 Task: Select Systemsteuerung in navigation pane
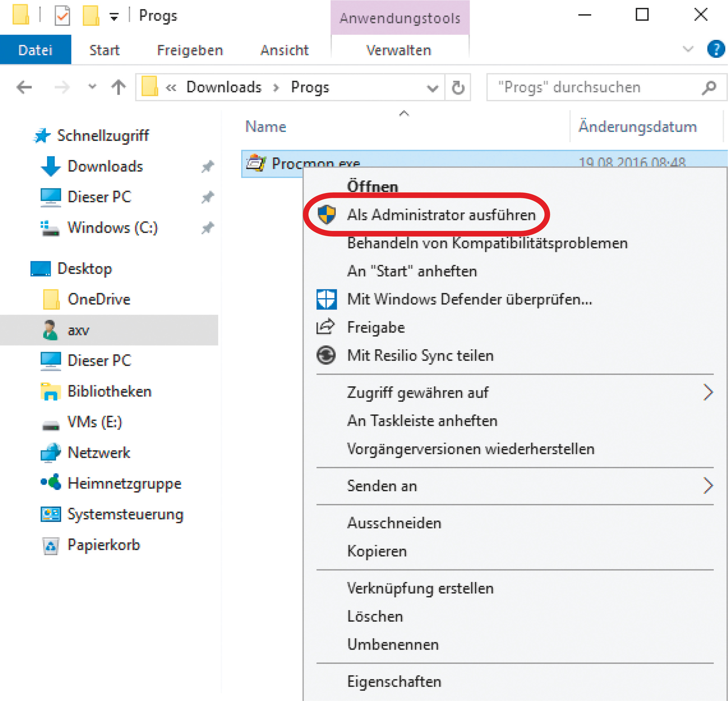[125, 514]
